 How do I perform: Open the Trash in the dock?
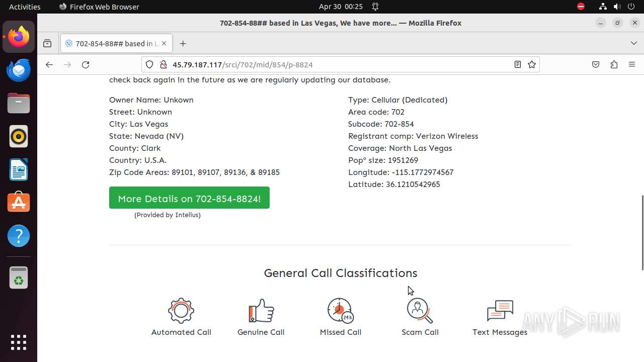coord(19,277)
